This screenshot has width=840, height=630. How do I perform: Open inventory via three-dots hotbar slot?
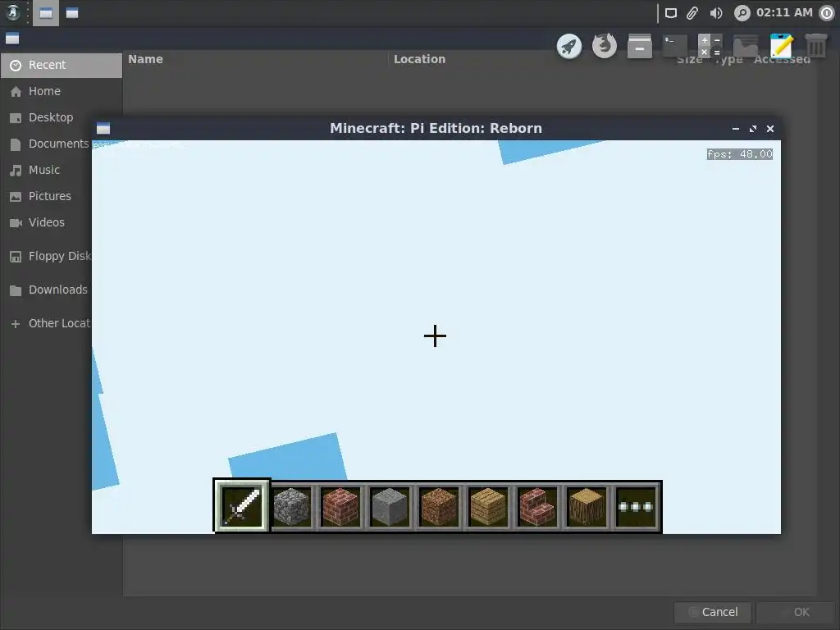tap(636, 506)
